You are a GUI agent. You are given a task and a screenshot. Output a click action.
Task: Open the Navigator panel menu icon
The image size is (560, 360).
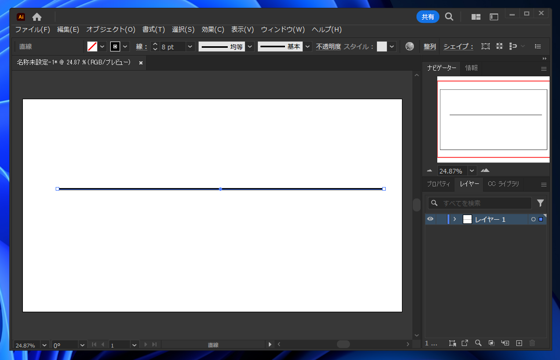(544, 69)
